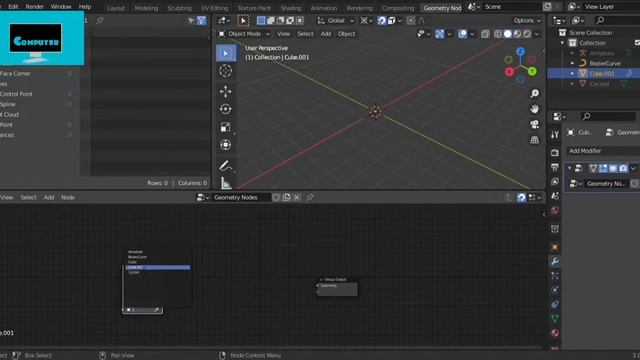Screen dimensions: 640x360
Task: Open the viewport shading options arrow
Action: pos(537,34)
